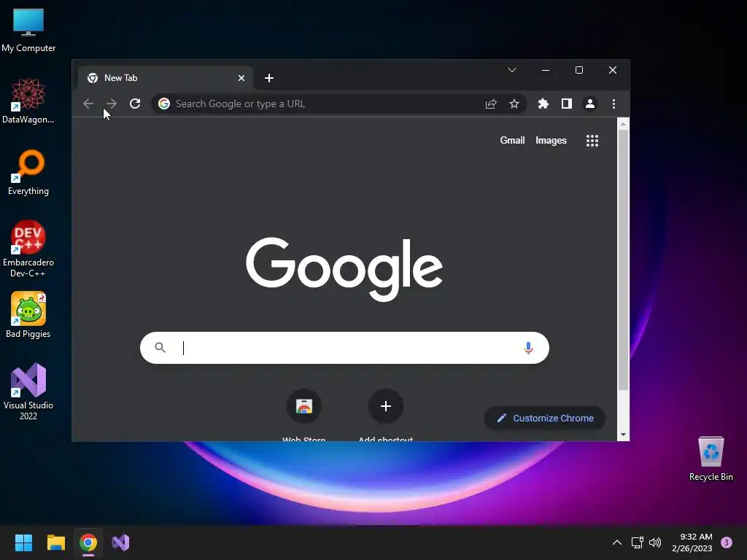Click the volume speaker tray icon

pyautogui.click(x=655, y=542)
